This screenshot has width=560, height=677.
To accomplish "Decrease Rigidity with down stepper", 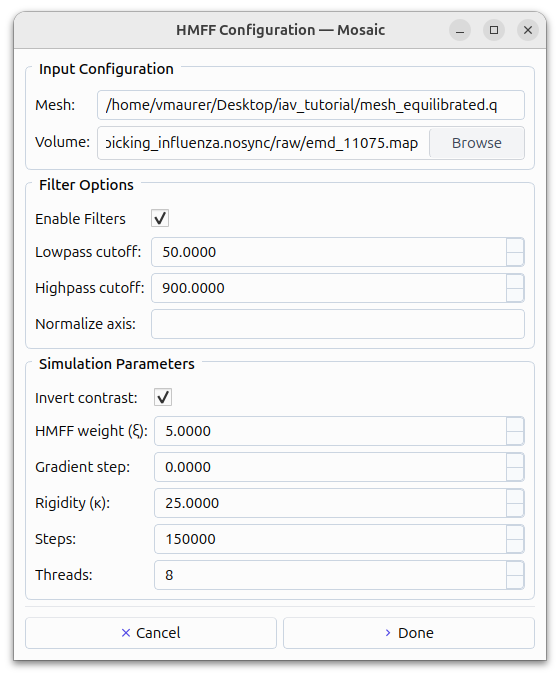I will pos(515,510).
